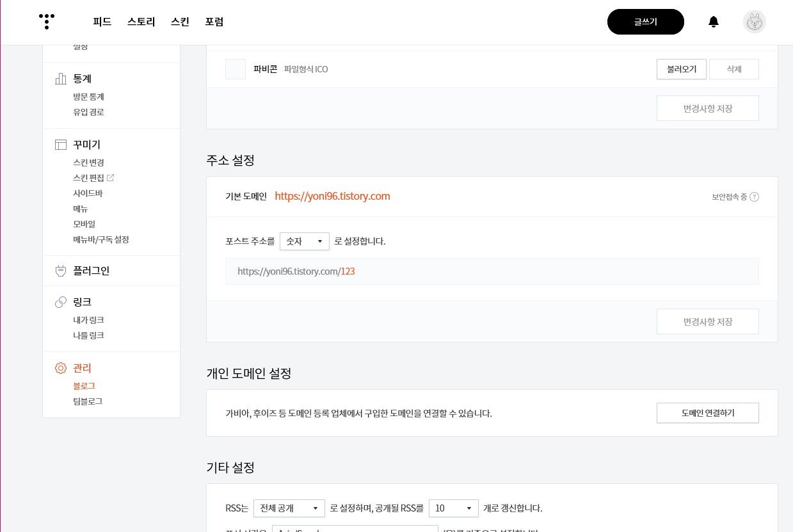Screen dimensions: 793x532
Task: Click the secure connection help icon
Action: coord(754,197)
